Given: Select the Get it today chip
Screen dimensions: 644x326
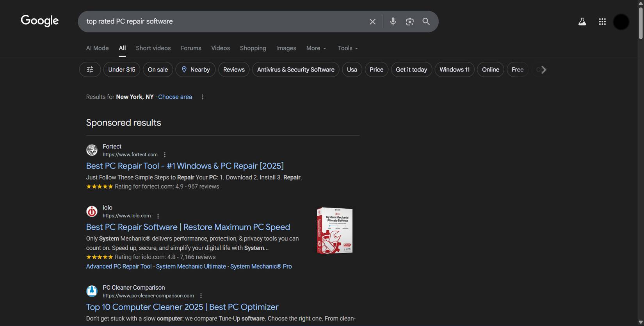Looking at the screenshot, I should pyautogui.click(x=411, y=70).
